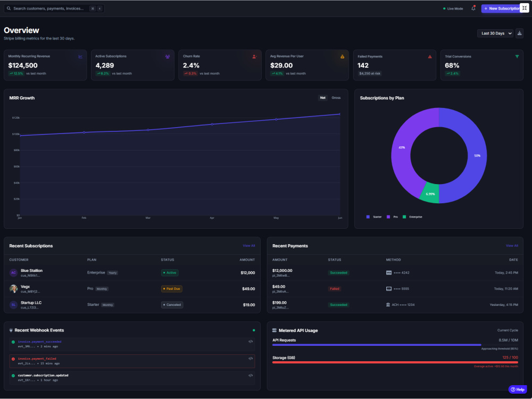Click the 125 / 100 storage value
This screenshot has height=399, width=532.
click(510, 358)
